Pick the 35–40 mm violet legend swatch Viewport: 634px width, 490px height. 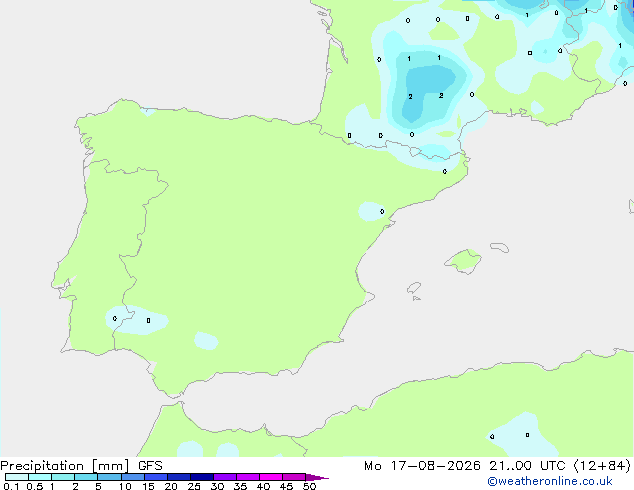click(x=247, y=477)
